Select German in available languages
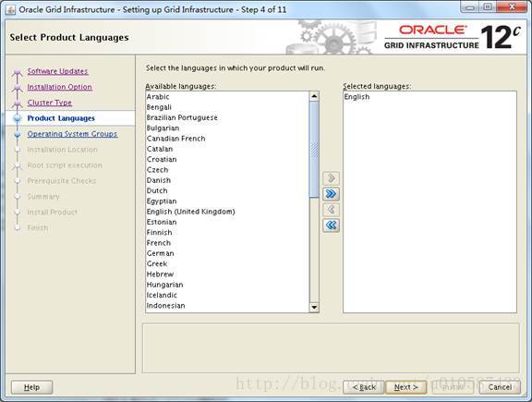This screenshot has width=532, height=402. pos(227,253)
